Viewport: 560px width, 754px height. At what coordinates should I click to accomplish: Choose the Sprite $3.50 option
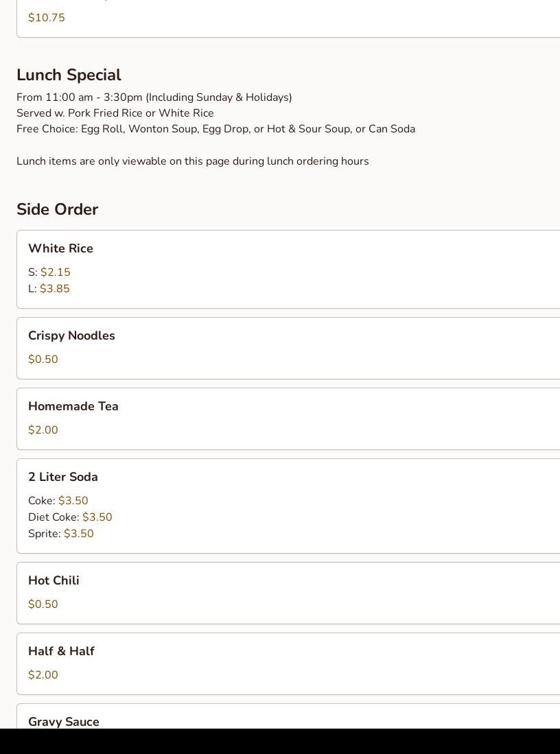(x=61, y=533)
